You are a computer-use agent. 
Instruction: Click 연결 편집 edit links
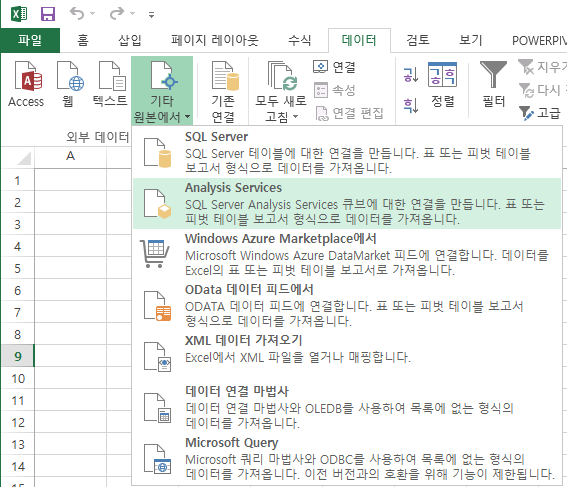pos(349,113)
